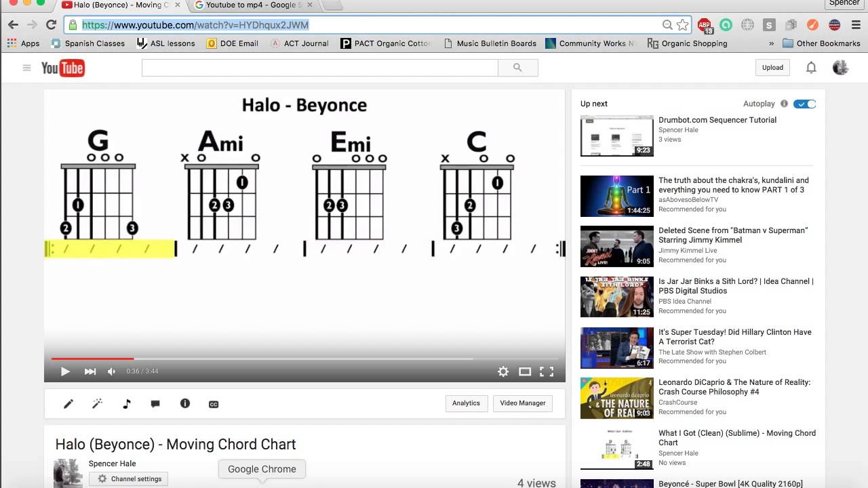Open Other Bookmarks folder
The width and height of the screenshot is (868, 488).
821,43
